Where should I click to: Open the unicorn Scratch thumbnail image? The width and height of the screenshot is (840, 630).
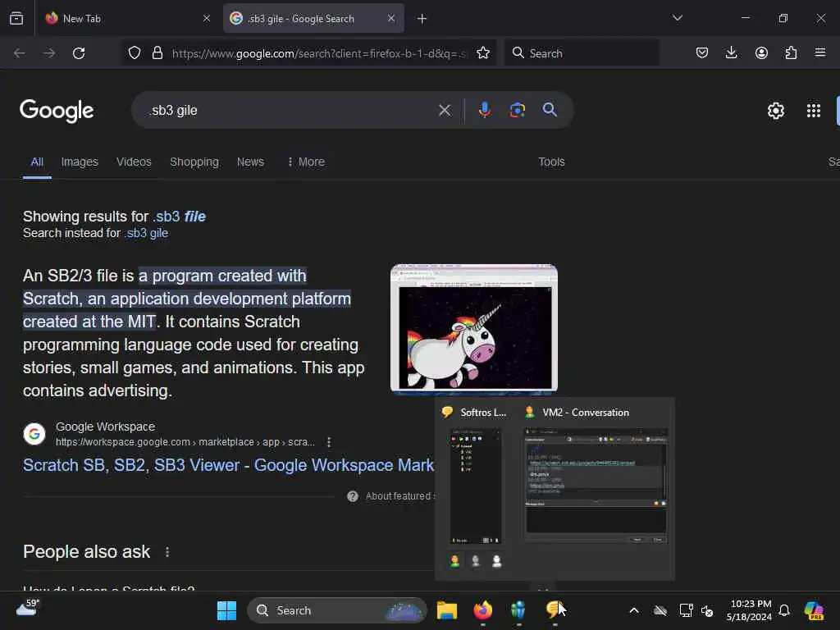[x=474, y=328]
